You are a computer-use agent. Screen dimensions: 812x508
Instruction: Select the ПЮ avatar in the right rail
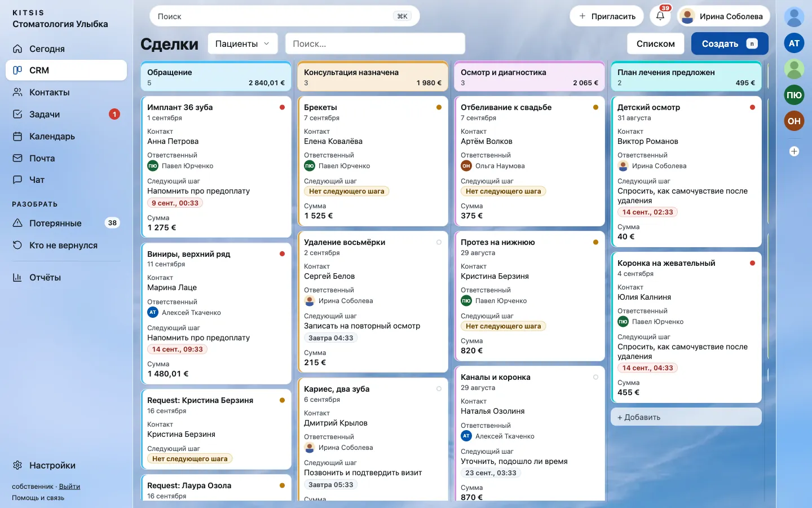point(794,95)
